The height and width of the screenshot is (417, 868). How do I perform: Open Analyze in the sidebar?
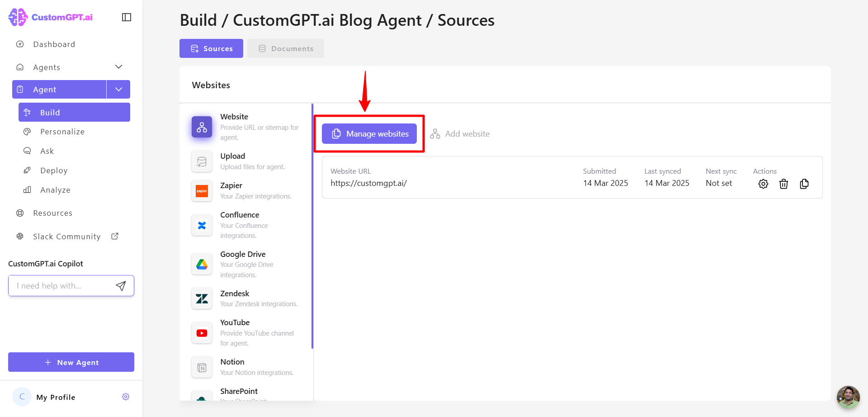55,190
